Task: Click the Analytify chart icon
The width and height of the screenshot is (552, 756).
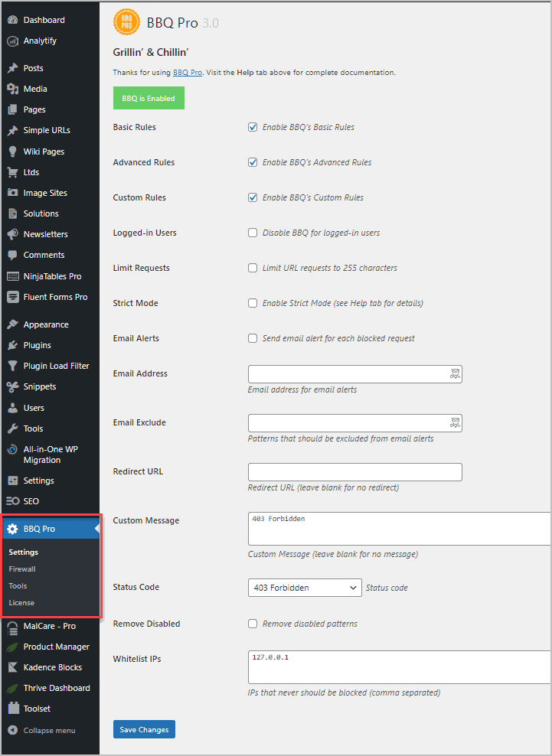Action: [12, 41]
